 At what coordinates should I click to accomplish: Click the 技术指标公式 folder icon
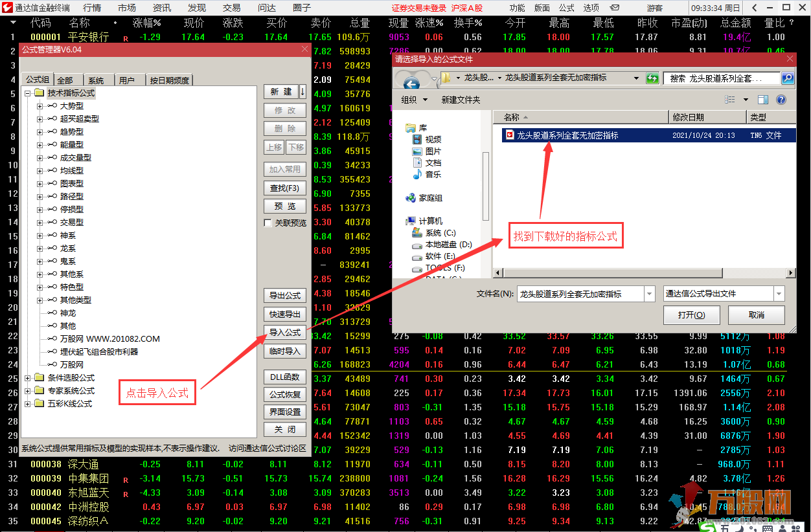39,93
